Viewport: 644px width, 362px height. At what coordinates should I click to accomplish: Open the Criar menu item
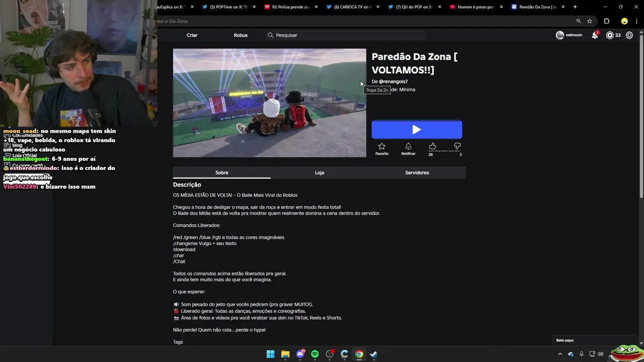tap(192, 35)
